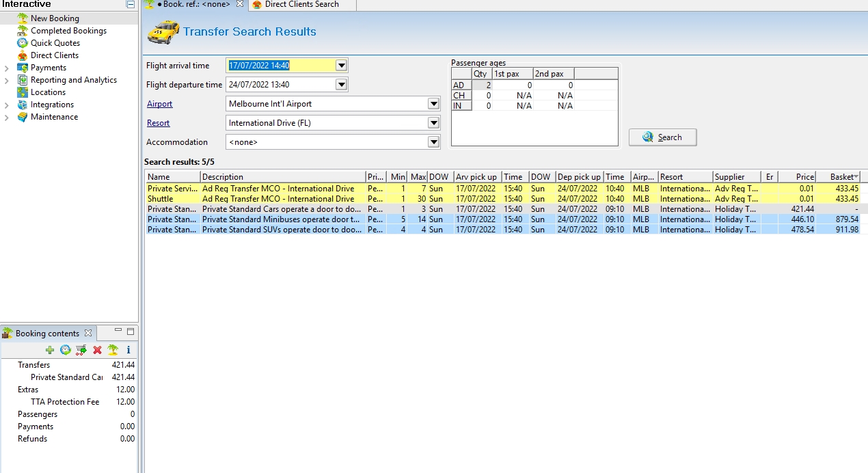Viewport: 868px width, 473px height.
Task: Select the Booking contents tab
Action: point(47,334)
